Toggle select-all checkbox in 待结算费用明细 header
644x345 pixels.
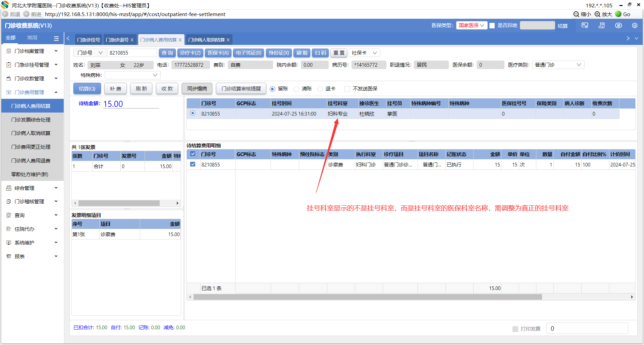tap(193, 154)
